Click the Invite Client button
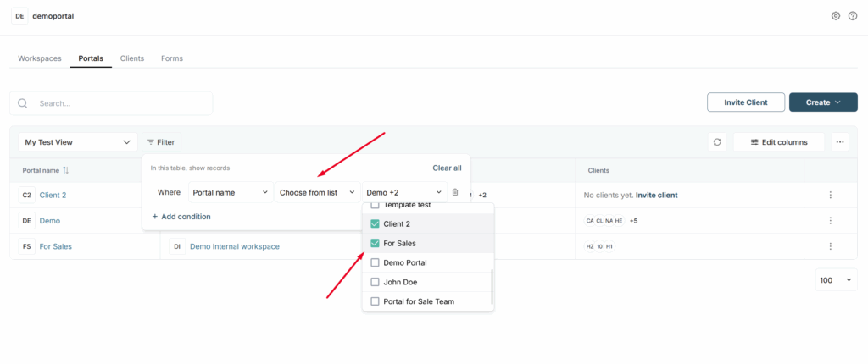868x364 pixels. 745,102
